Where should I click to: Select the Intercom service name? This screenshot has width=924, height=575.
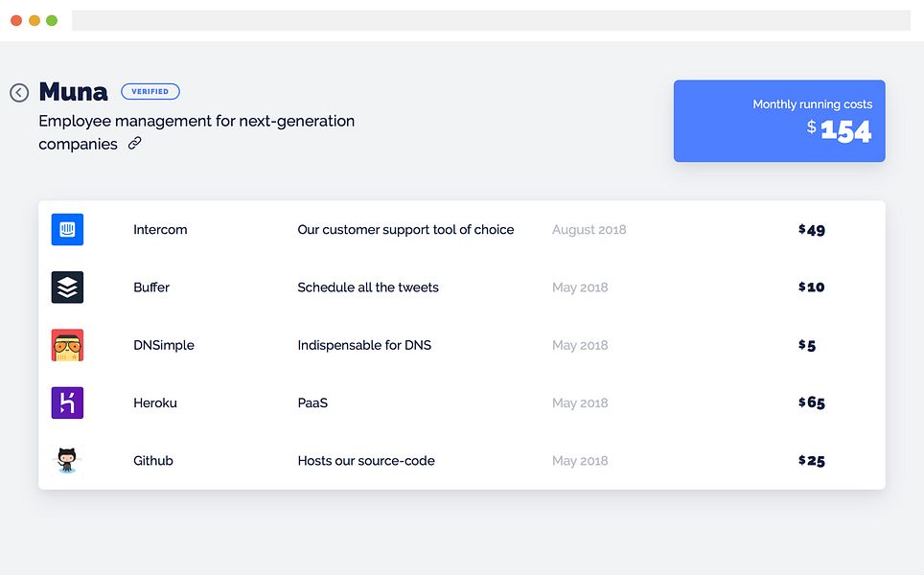(x=160, y=230)
